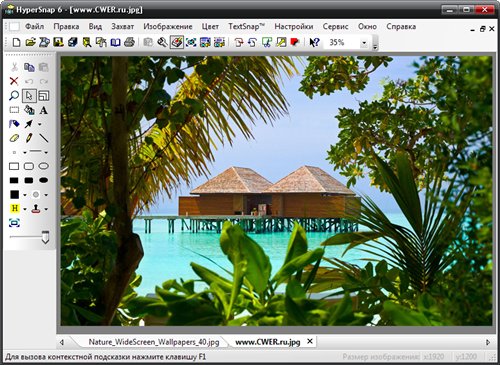Open the Настройки menu

[294, 26]
